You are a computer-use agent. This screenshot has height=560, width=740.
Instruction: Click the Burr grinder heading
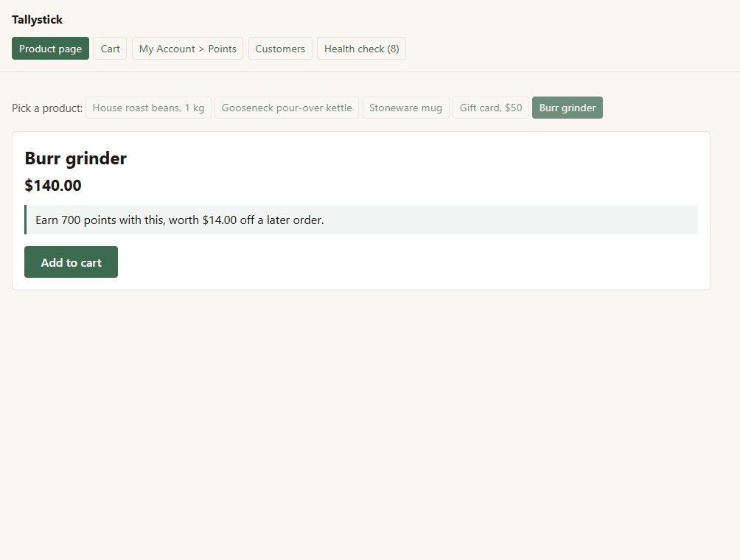[x=75, y=158]
